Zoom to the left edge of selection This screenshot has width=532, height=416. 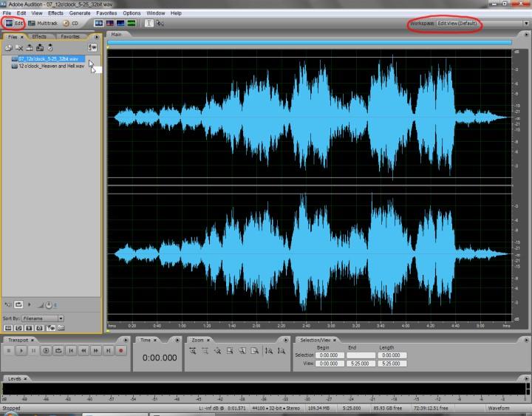pos(242,351)
